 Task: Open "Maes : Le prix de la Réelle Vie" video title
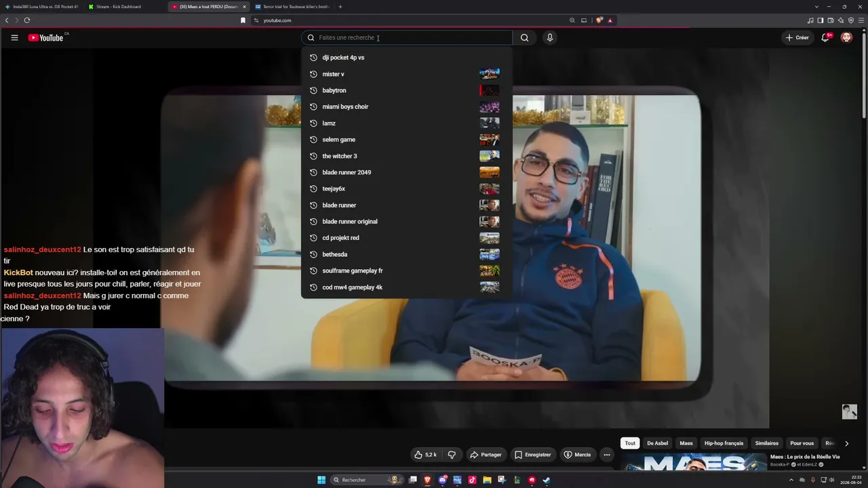805,457
